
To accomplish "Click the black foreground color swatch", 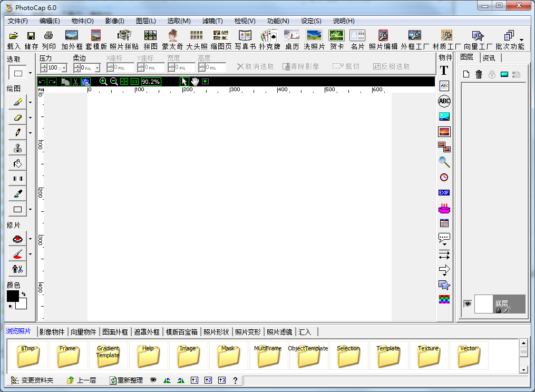I will [x=12, y=296].
